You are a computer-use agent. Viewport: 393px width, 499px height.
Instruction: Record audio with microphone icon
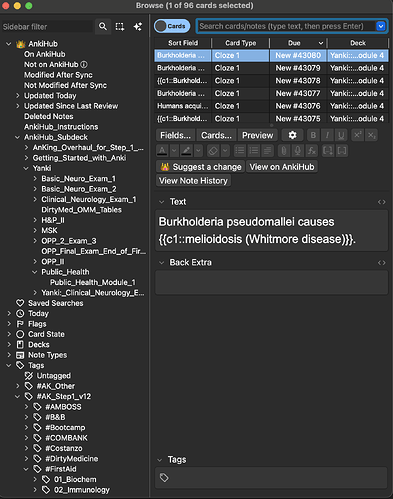[x=298, y=151]
